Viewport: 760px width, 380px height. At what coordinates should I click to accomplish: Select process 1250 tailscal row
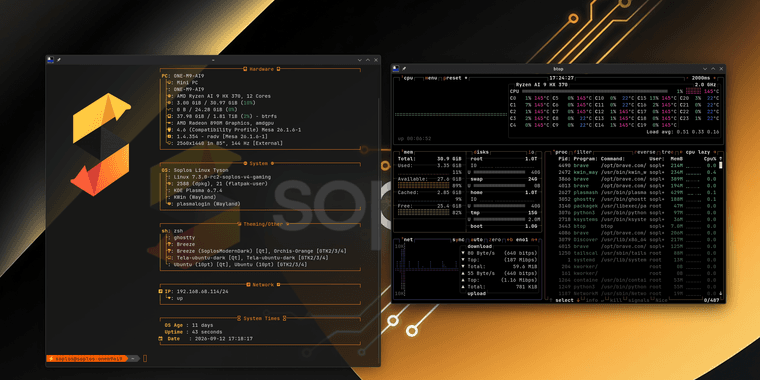click(x=636, y=253)
